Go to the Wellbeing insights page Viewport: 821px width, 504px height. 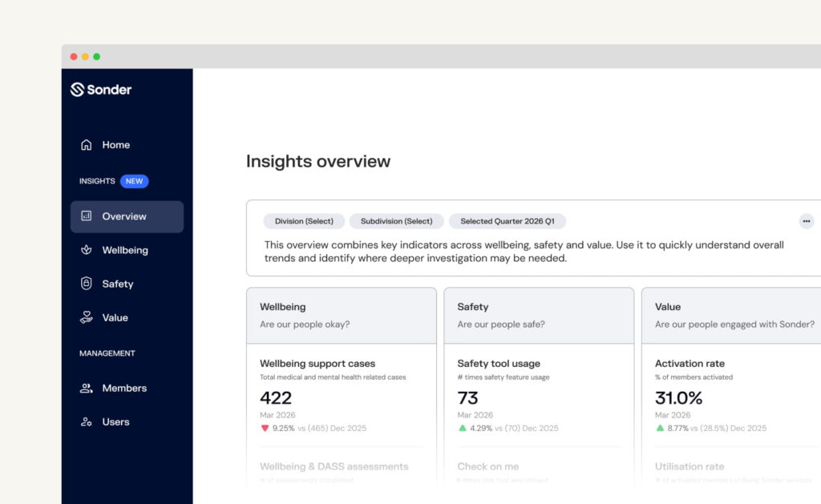pos(125,250)
